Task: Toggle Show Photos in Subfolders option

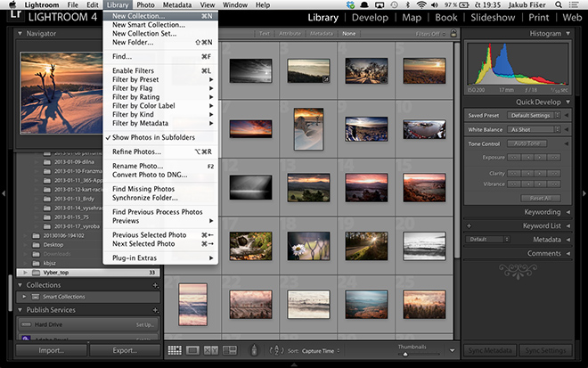Action: tap(153, 137)
